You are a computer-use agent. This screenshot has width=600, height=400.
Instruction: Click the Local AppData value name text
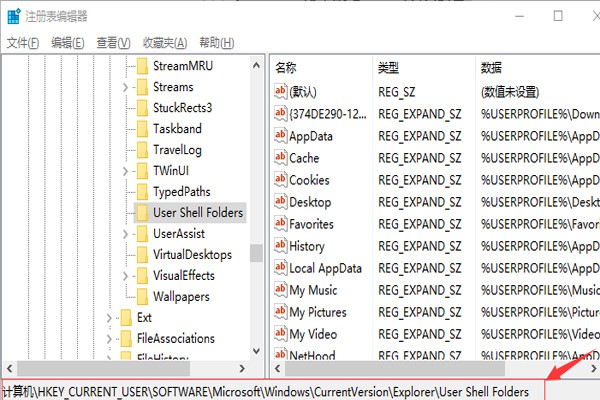click(x=325, y=268)
